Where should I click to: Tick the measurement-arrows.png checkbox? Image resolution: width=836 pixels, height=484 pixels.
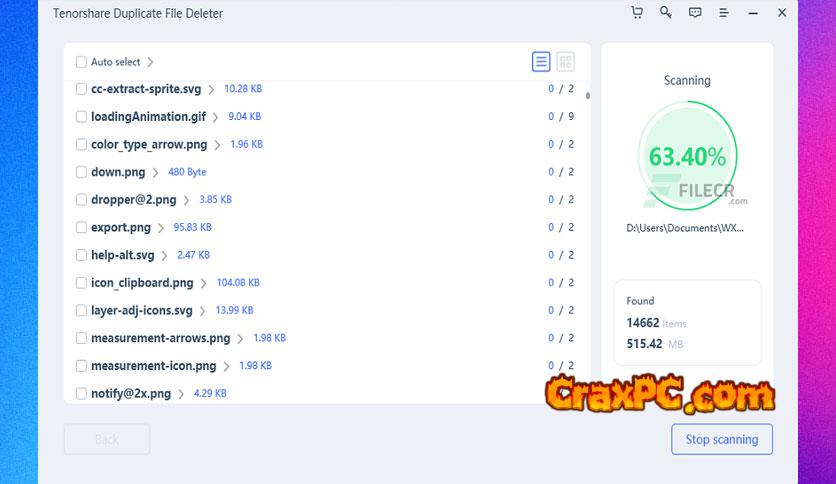click(81, 338)
